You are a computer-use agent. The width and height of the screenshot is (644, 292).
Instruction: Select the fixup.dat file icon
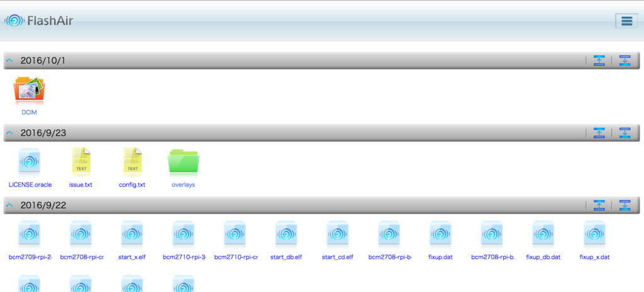(x=440, y=234)
